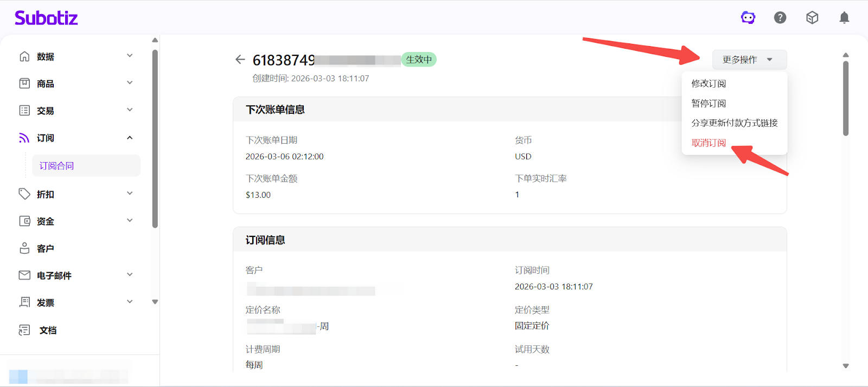Expand the 交易 sidebar section
The height and width of the screenshot is (387, 868).
click(x=130, y=110)
